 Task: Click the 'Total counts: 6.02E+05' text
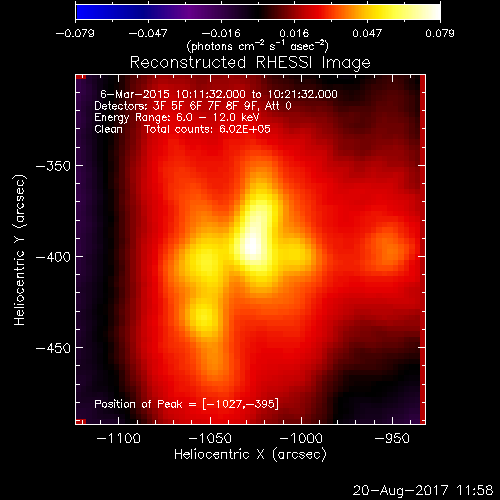click(x=207, y=129)
